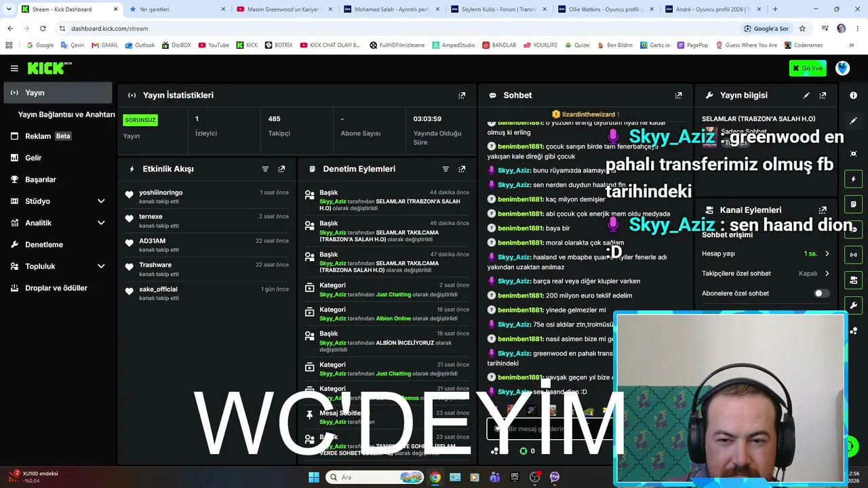Click the SORUNSUZ status badge

[140, 120]
